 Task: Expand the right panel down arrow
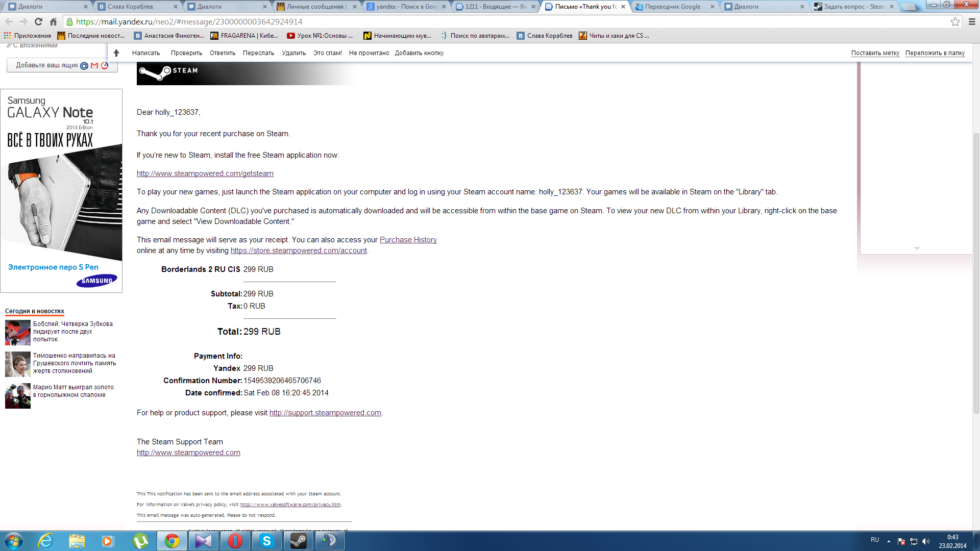[x=917, y=248]
